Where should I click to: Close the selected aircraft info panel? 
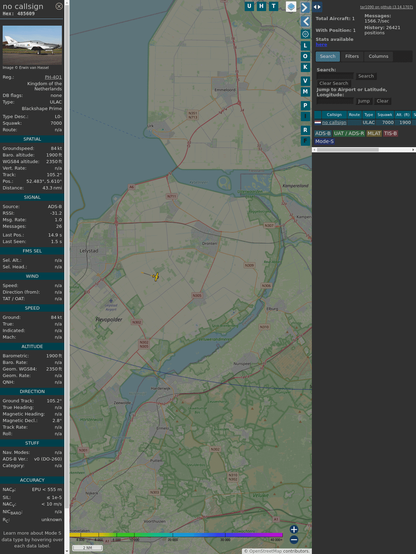[x=59, y=6]
